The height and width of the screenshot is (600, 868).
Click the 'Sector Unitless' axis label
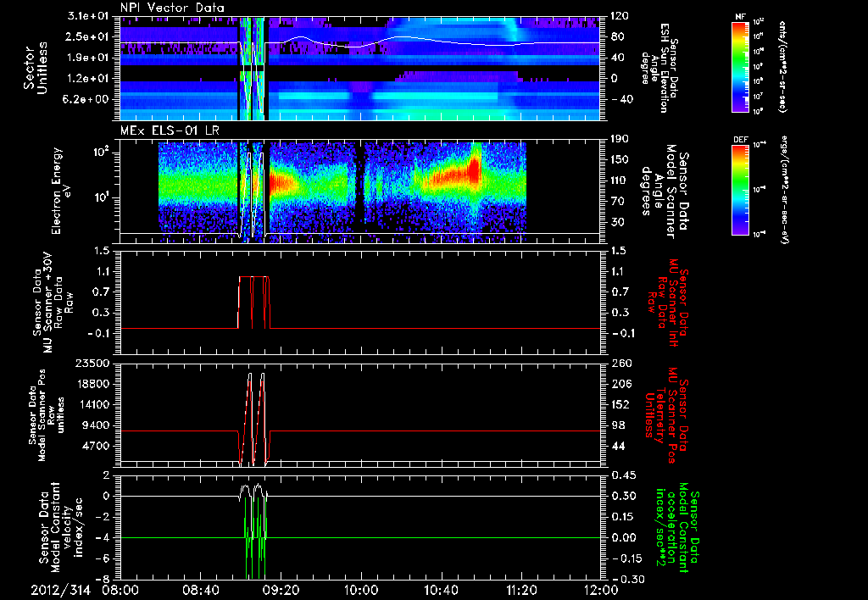tap(36, 68)
